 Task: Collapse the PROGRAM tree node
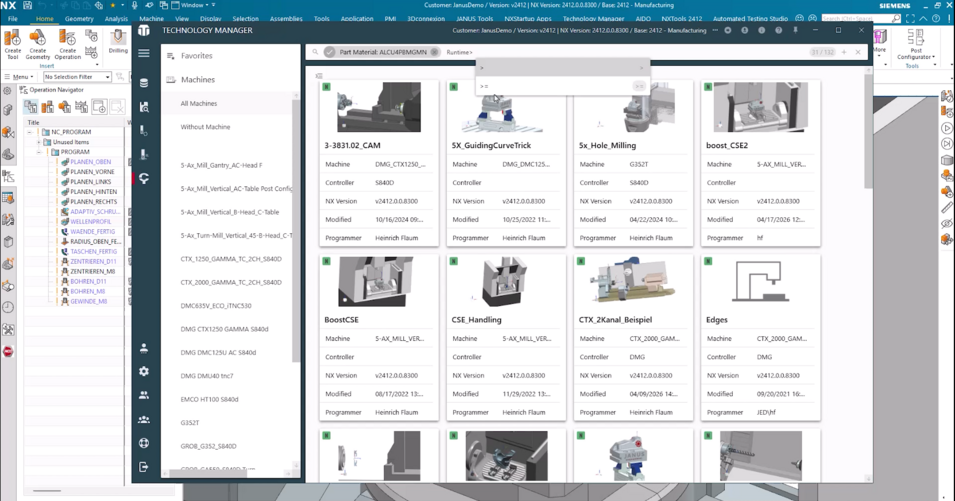(38, 152)
